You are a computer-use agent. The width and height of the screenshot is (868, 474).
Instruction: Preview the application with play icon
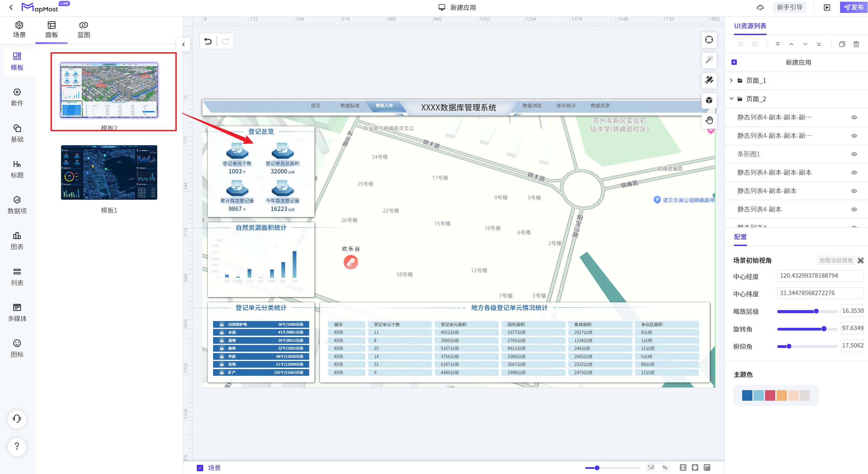(827, 7)
